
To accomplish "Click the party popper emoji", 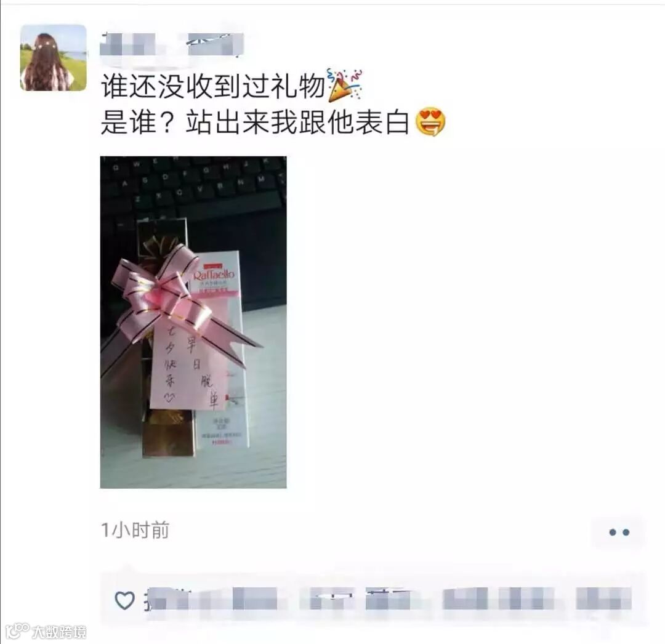I will click(344, 85).
